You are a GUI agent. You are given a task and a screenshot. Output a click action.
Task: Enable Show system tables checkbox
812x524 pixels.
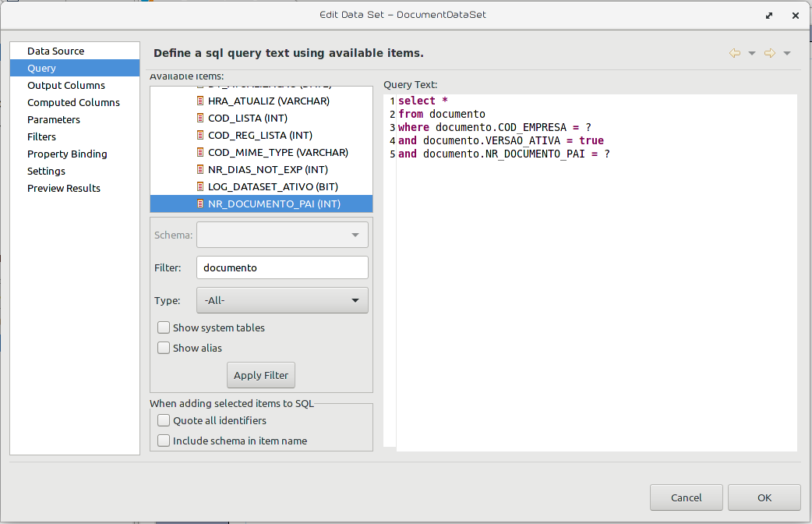click(164, 327)
